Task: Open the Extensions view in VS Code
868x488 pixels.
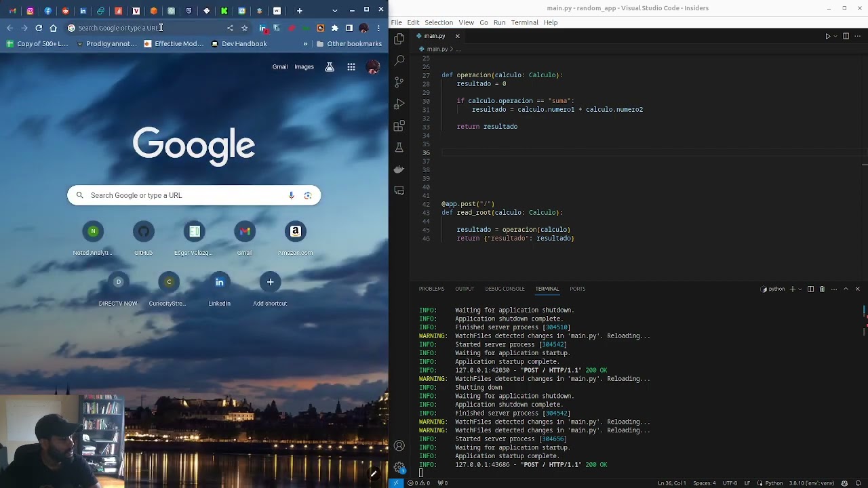Action: (x=399, y=126)
